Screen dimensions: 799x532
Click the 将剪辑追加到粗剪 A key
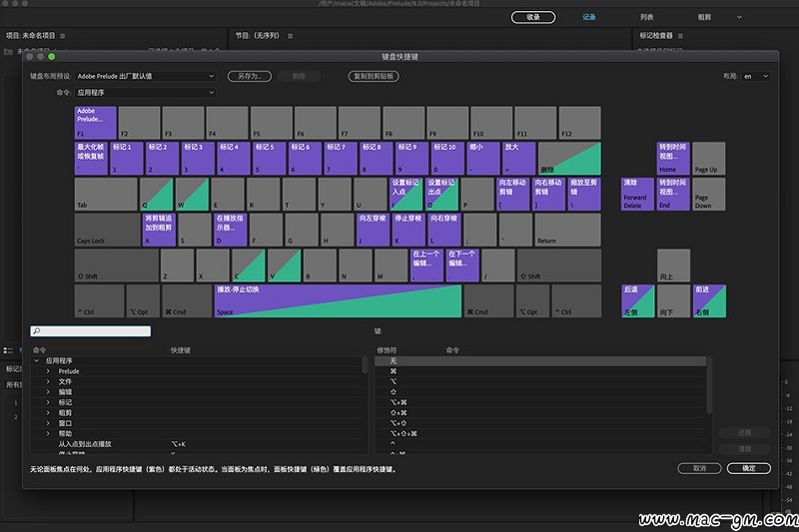(159, 230)
